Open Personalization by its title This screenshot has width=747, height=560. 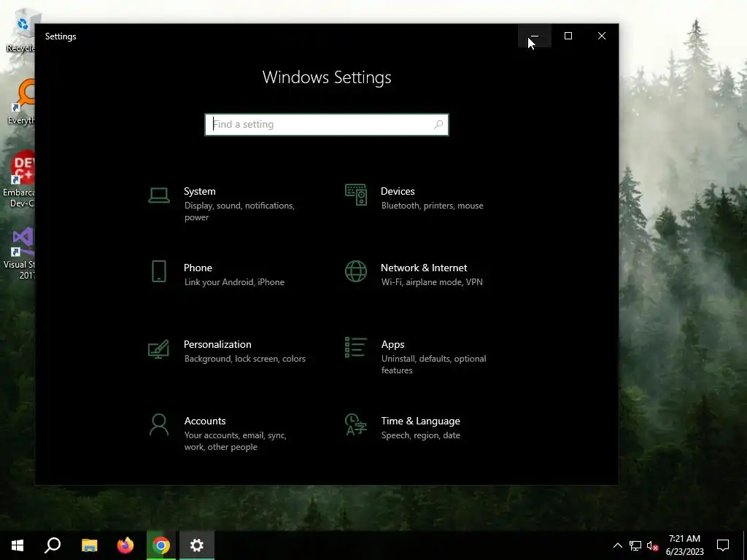[217, 344]
